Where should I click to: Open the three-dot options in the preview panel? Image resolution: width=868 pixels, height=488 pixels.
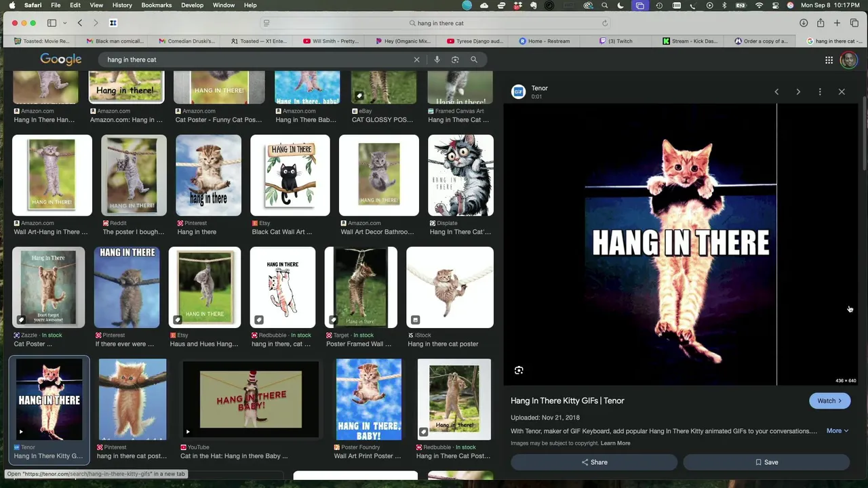pyautogui.click(x=820, y=91)
